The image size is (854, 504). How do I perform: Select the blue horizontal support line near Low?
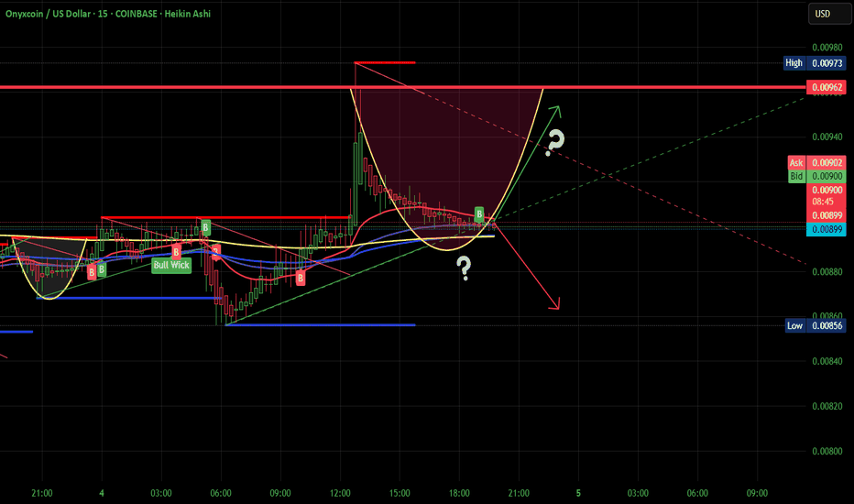pyautogui.click(x=321, y=325)
